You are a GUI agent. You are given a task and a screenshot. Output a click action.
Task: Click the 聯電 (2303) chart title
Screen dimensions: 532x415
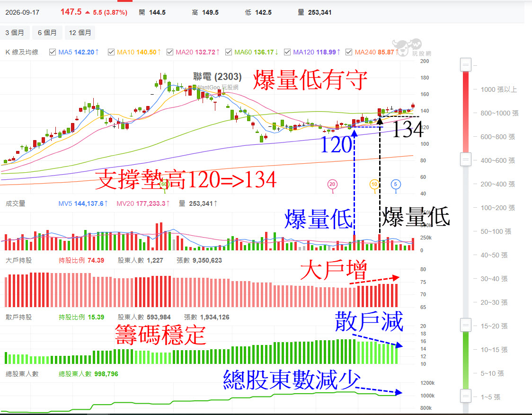(217, 77)
